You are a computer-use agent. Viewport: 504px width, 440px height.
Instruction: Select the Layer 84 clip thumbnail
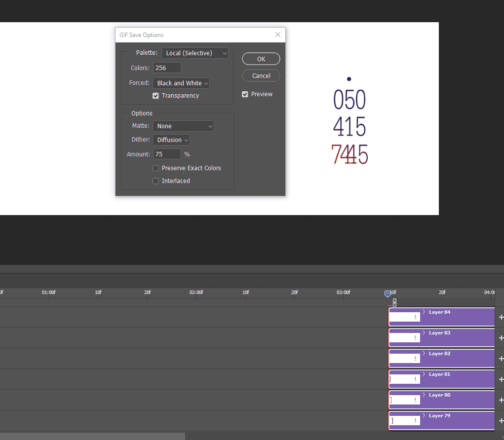click(x=405, y=317)
